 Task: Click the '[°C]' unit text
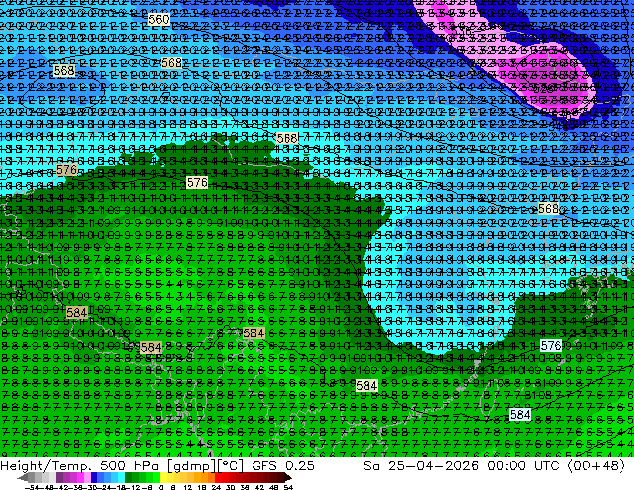tap(231, 466)
